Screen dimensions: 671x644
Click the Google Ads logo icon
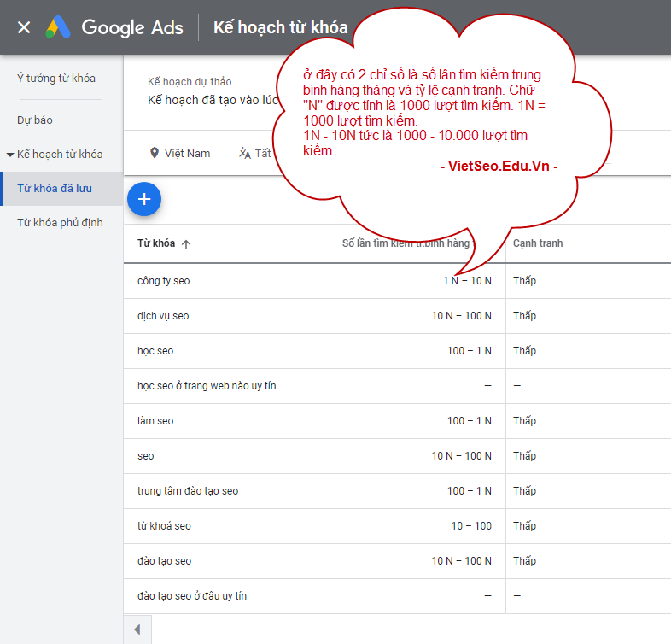pos(58,27)
